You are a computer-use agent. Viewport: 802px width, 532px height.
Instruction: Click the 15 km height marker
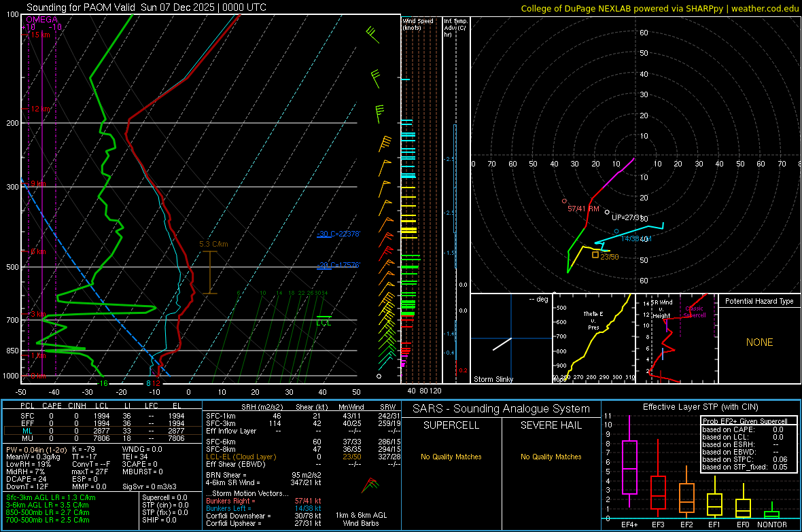(40, 35)
